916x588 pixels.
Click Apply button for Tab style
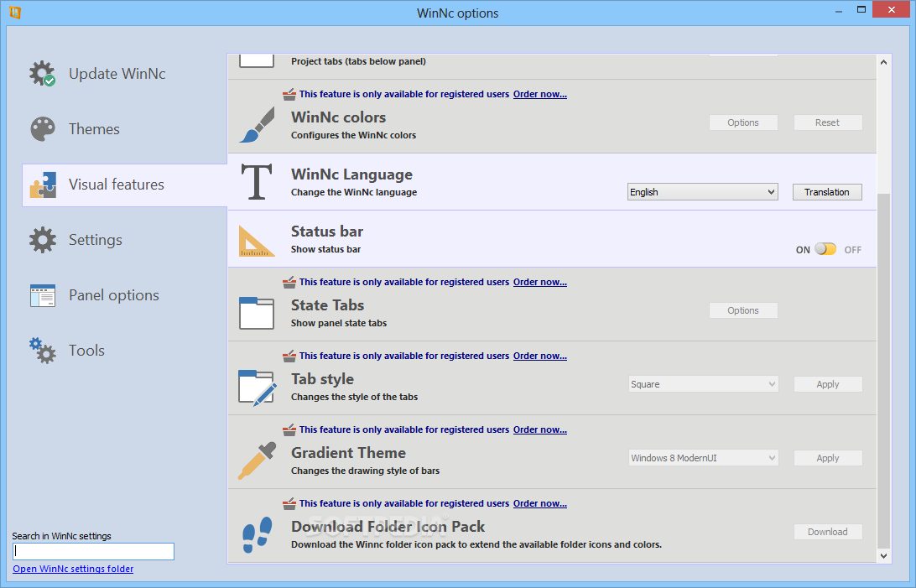click(x=827, y=384)
